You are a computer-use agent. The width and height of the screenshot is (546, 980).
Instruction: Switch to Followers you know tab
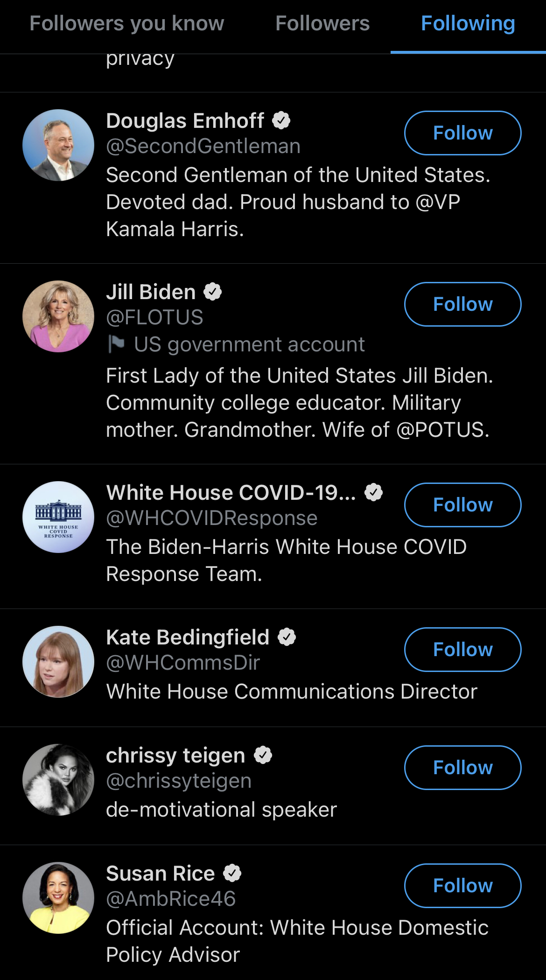127,23
